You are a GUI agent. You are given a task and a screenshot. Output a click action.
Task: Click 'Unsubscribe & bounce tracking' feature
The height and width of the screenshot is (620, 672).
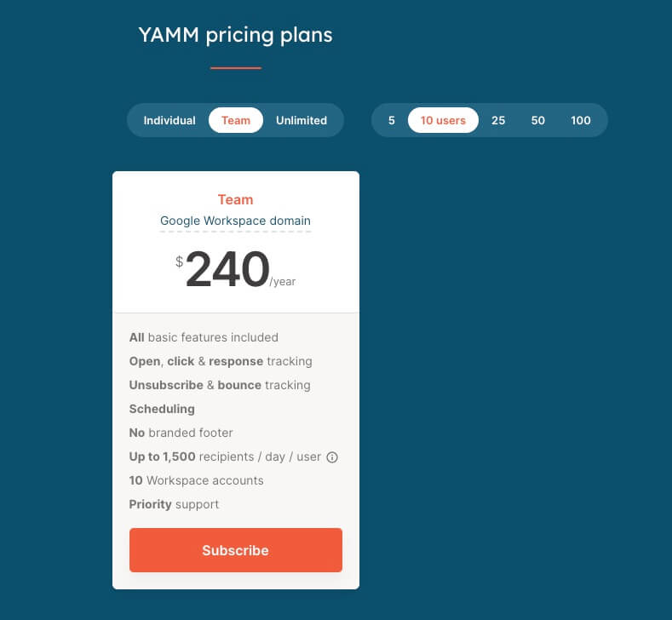point(220,385)
